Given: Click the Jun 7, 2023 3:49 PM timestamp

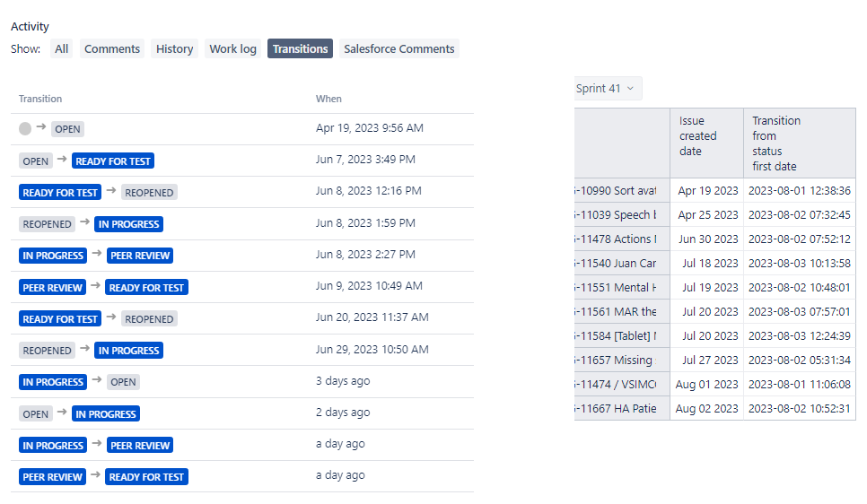Looking at the screenshot, I should (365, 160).
